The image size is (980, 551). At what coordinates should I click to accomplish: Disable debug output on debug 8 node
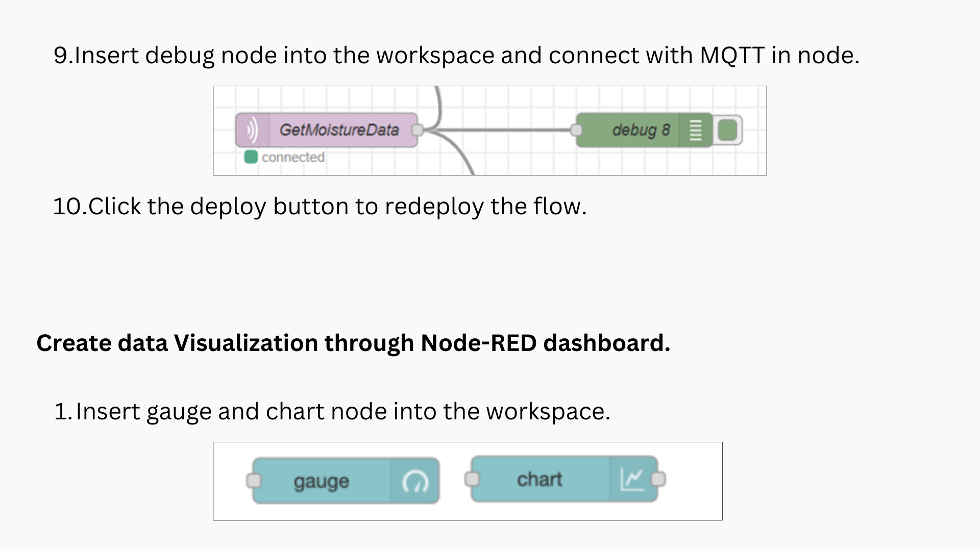coord(727,130)
